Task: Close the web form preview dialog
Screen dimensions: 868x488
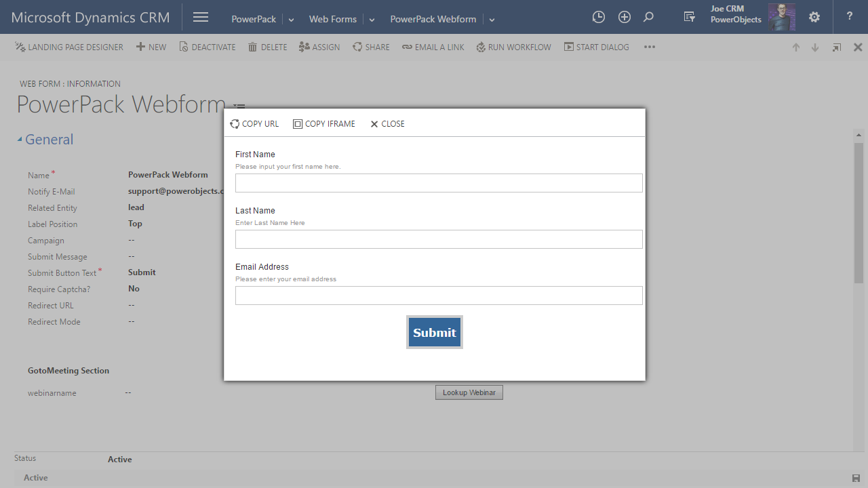Action: click(387, 124)
